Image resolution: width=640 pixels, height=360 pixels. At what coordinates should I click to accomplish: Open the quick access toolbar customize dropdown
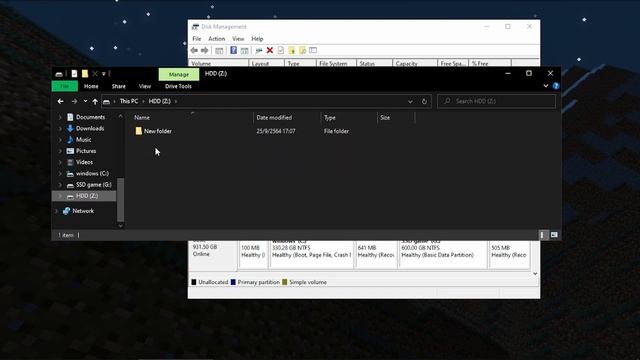(104, 73)
